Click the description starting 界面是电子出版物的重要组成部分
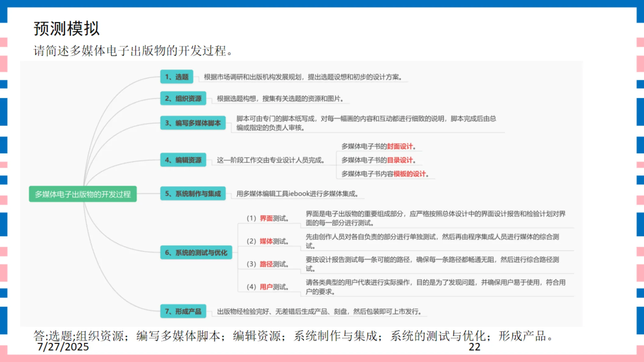Image resolution: width=644 pixels, height=362 pixels. click(x=435, y=218)
